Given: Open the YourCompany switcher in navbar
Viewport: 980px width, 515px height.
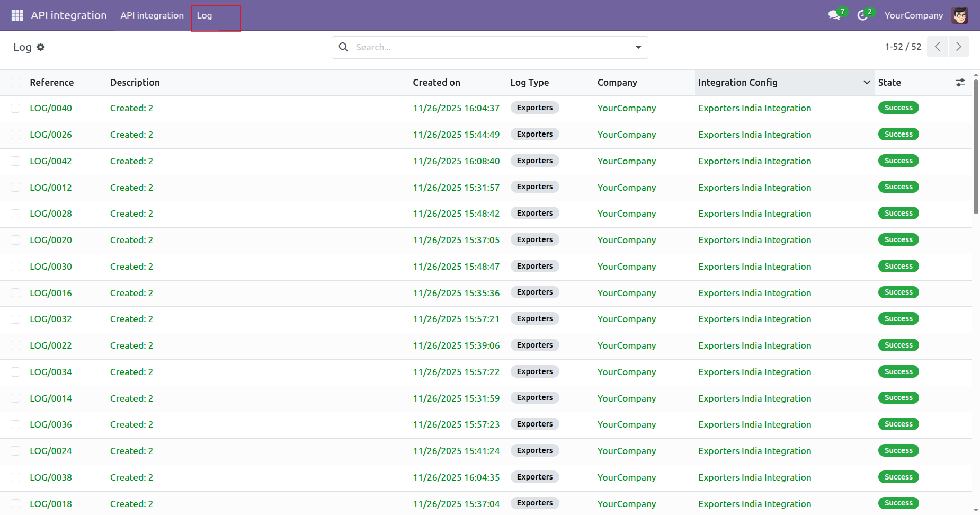Looking at the screenshot, I should pos(913,15).
